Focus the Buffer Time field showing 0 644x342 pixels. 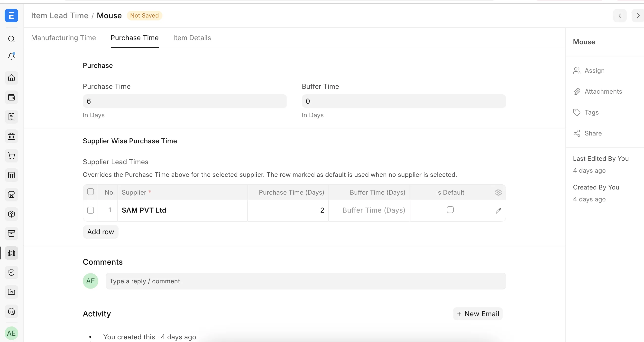point(404,101)
